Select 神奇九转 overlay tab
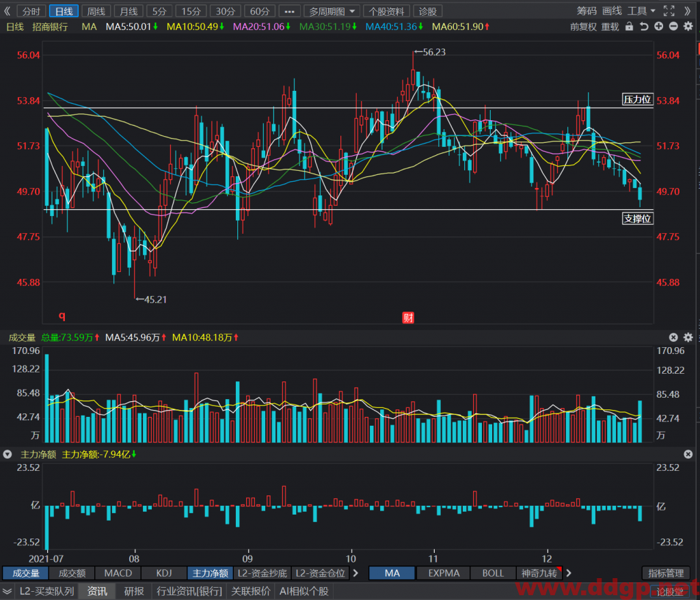The image size is (700, 600). tap(539, 573)
